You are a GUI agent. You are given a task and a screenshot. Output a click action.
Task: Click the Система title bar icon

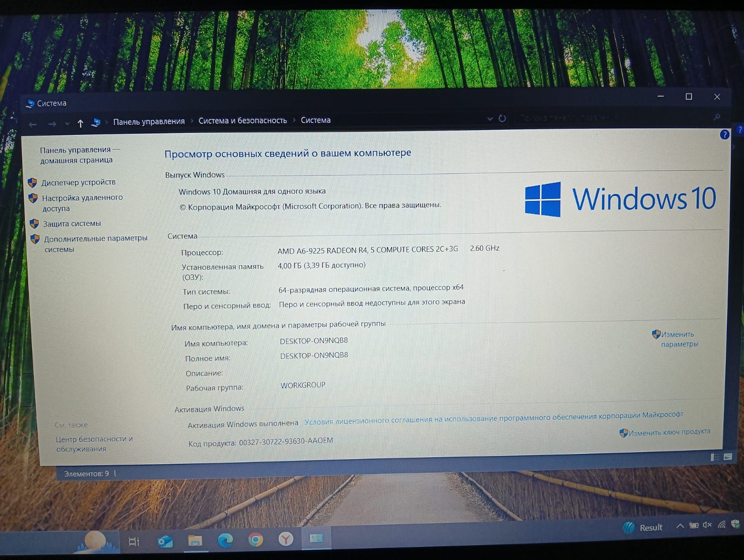point(30,103)
